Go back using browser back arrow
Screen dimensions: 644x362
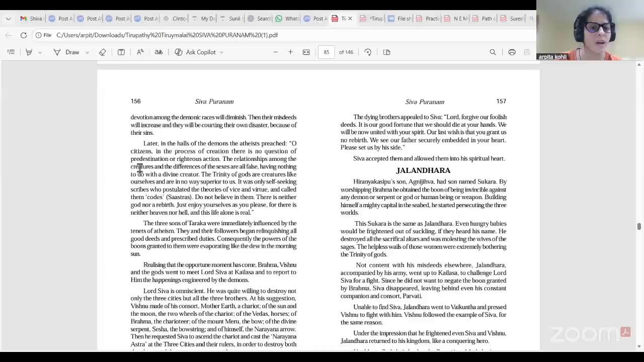(x=8, y=35)
